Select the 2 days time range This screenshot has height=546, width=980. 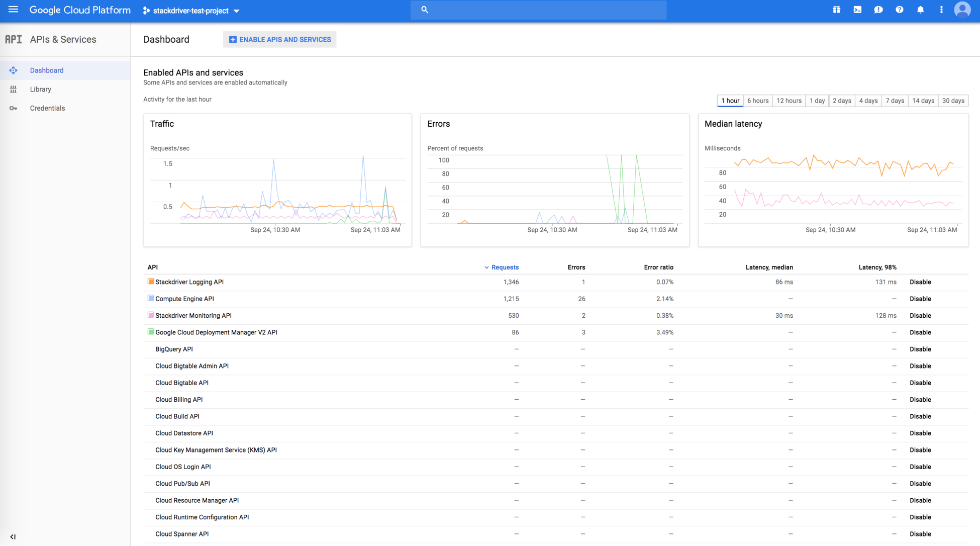(842, 101)
